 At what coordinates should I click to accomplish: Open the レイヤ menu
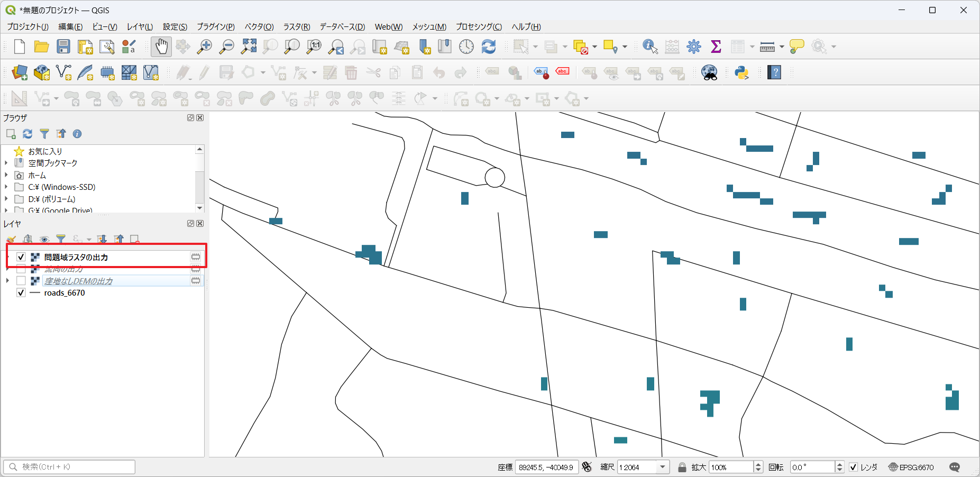[140, 26]
